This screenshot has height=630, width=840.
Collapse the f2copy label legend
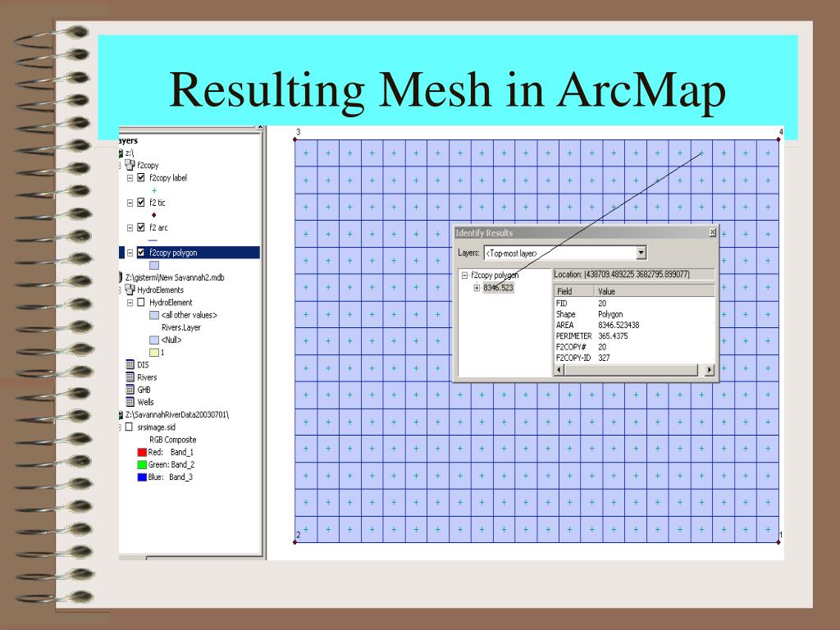point(130,178)
